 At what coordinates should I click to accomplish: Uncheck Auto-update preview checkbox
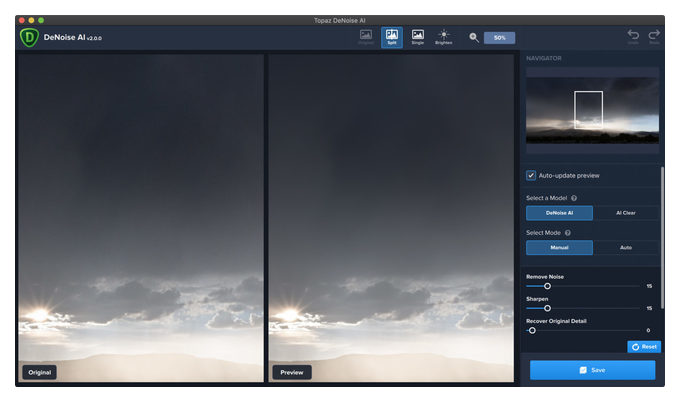point(531,175)
